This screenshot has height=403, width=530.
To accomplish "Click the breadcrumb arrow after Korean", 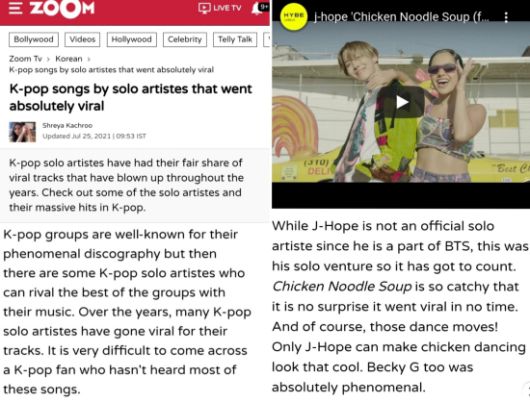I will point(89,59).
